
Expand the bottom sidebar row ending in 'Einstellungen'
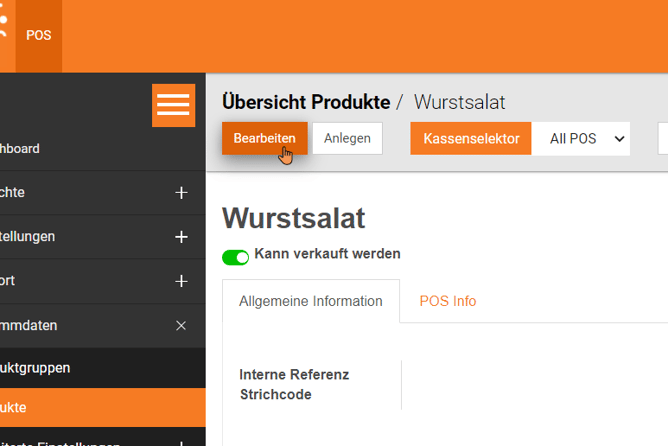[x=181, y=442]
